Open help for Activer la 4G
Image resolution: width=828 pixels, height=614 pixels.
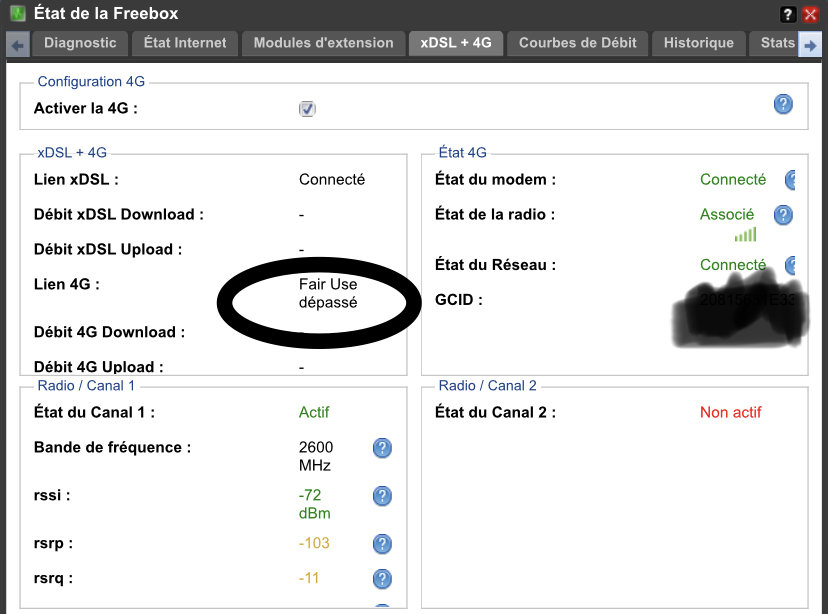tap(783, 104)
